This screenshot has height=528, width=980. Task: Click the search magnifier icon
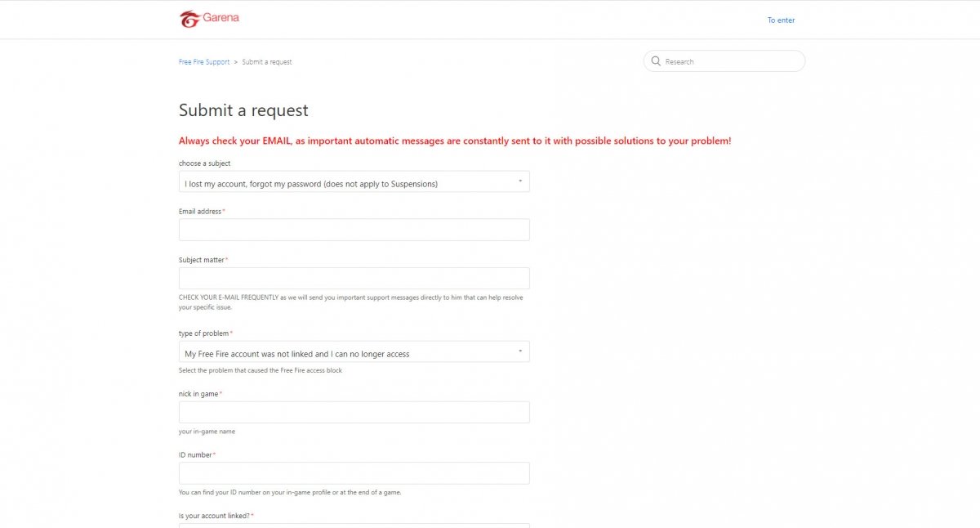[656, 61]
